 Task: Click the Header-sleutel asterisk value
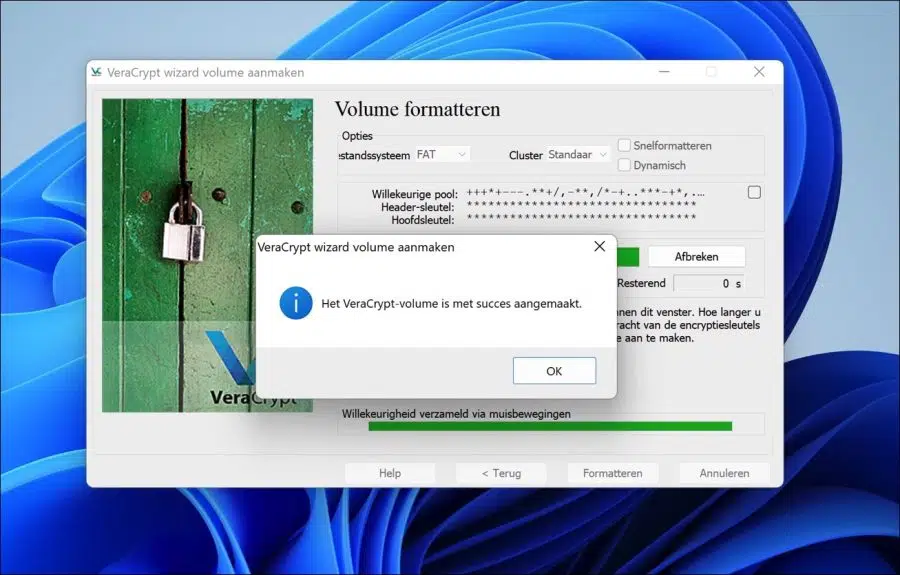(581, 205)
